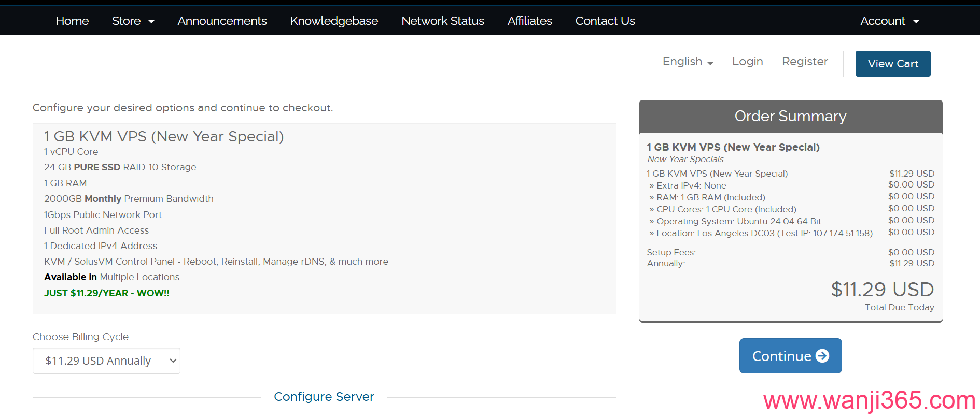The width and height of the screenshot is (980, 418).
Task: Click the Order Summary panel header
Action: (x=790, y=116)
